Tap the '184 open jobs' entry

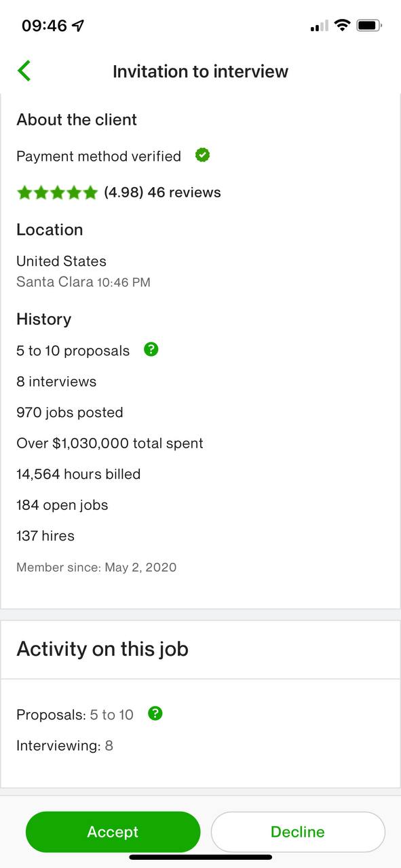coord(62,505)
